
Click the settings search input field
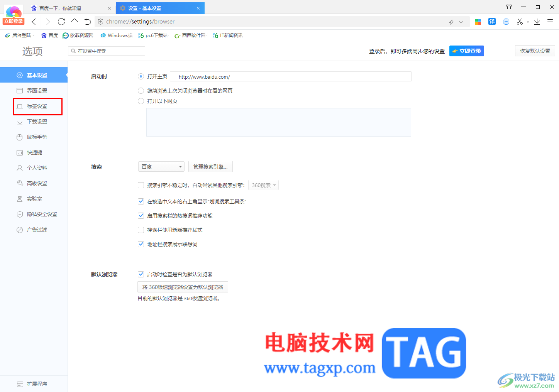(x=107, y=51)
